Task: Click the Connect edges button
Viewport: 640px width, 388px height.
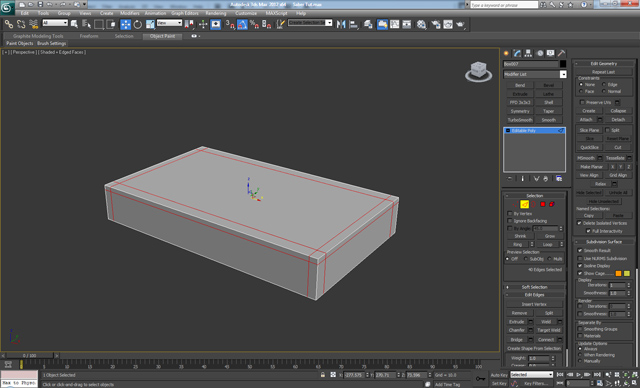Action: [x=546, y=339]
